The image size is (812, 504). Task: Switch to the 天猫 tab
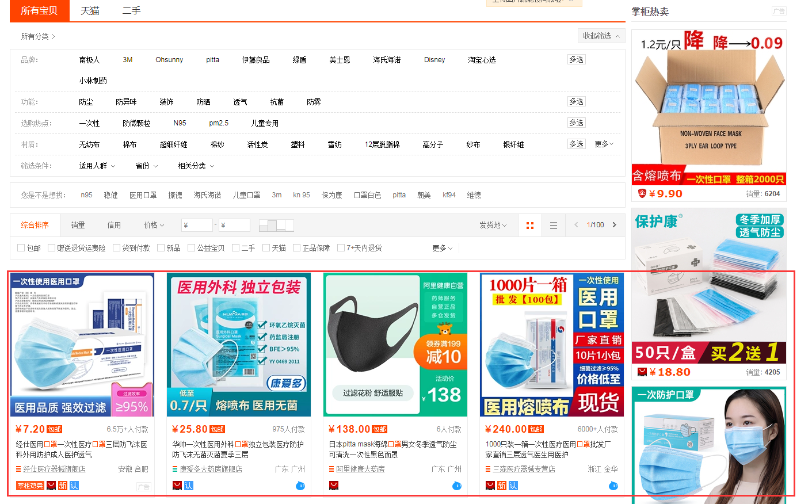[90, 11]
